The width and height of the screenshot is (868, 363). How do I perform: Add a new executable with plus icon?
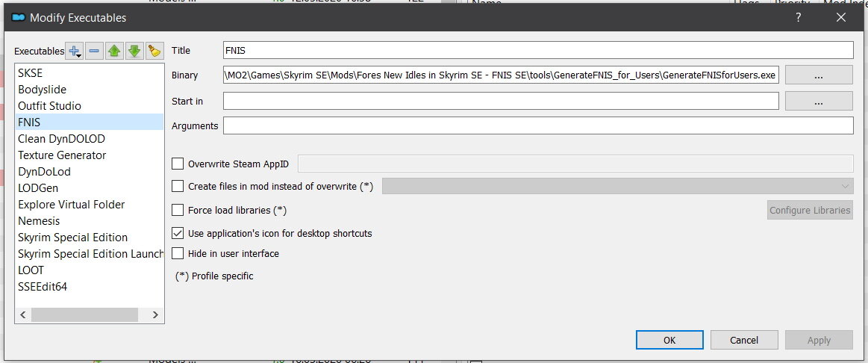[x=74, y=51]
